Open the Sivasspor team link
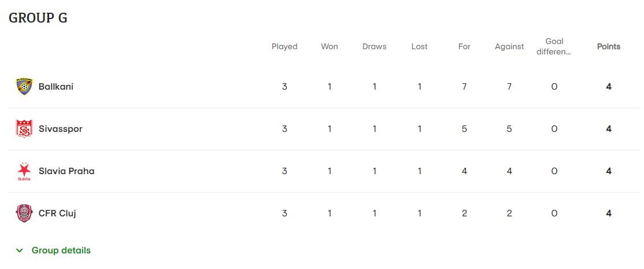This screenshot has height=269, width=644. 60,129
